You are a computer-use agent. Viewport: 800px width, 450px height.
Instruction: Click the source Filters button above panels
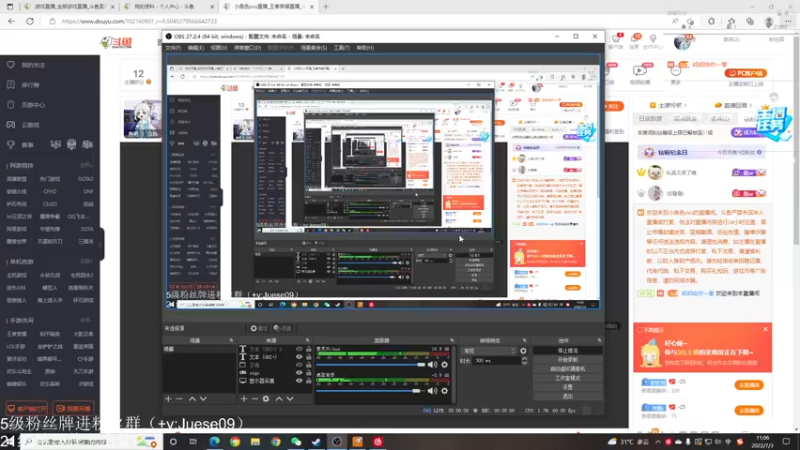coord(282,328)
